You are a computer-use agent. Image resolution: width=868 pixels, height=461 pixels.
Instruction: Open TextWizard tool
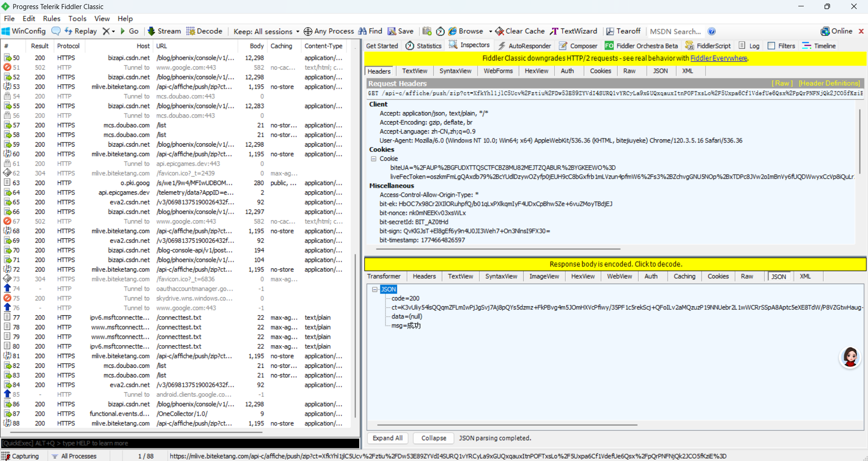574,31
